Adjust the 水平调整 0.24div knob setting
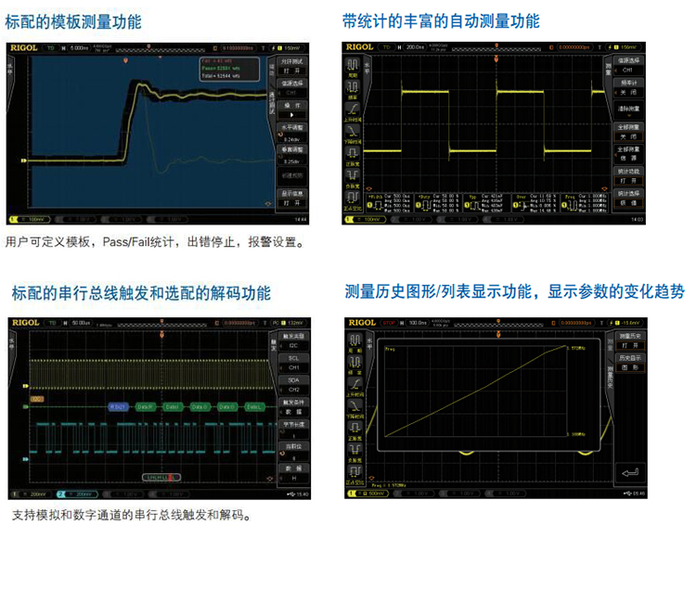The width and height of the screenshot is (696, 616). pyautogui.click(x=290, y=135)
